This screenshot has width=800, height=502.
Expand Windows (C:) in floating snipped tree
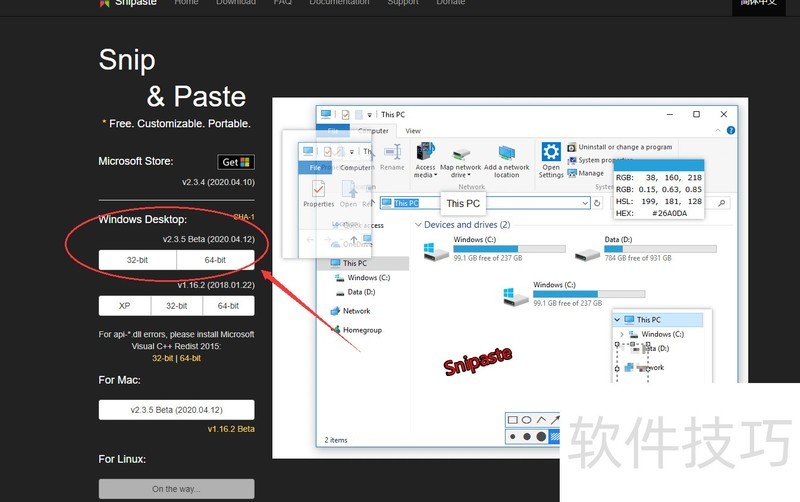[621, 334]
